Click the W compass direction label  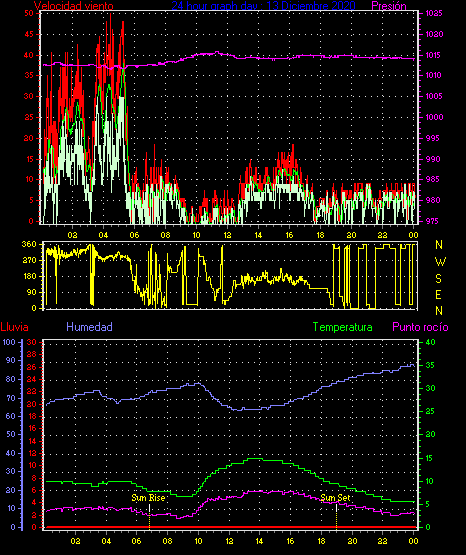pyautogui.click(x=440, y=262)
